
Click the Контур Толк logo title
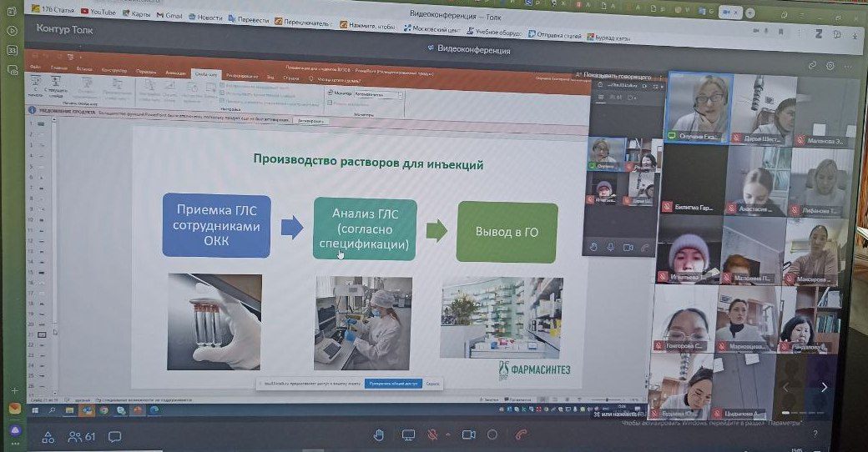[65, 29]
